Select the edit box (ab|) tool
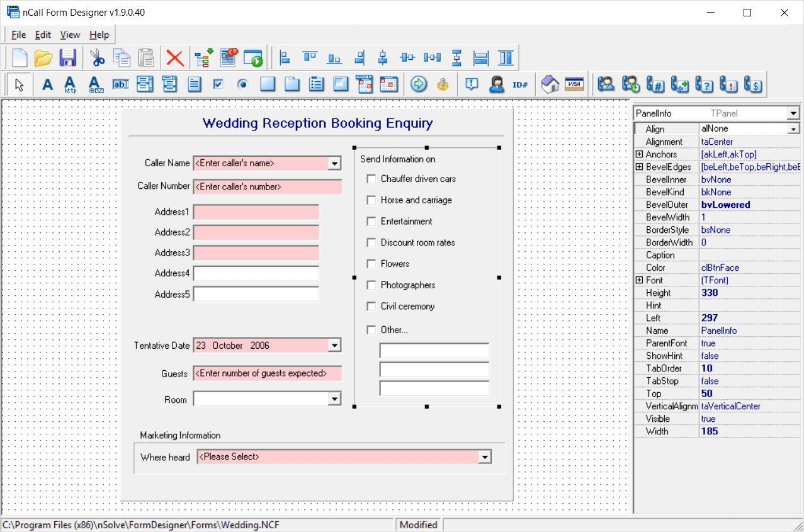804x532 pixels. point(120,84)
